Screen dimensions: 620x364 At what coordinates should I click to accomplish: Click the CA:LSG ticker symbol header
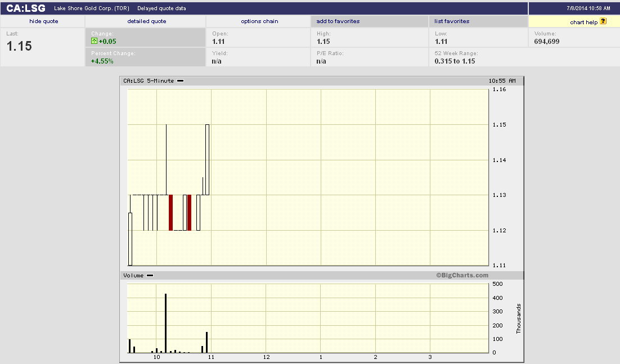click(x=26, y=8)
